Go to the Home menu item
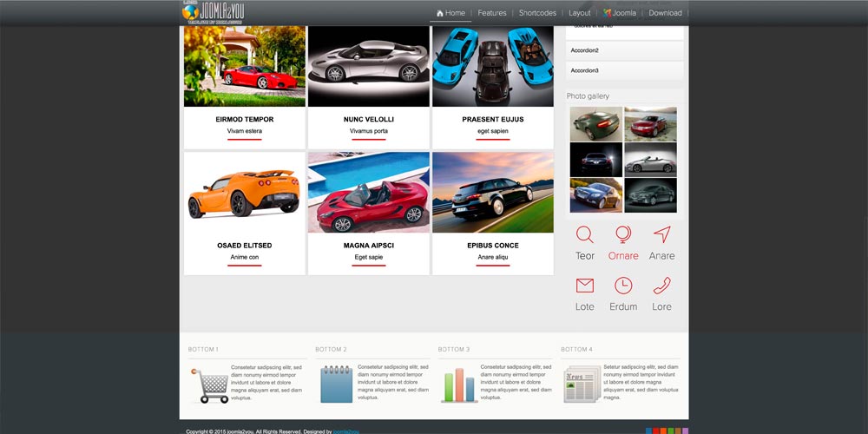The width and height of the screenshot is (868, 434). 450,13
